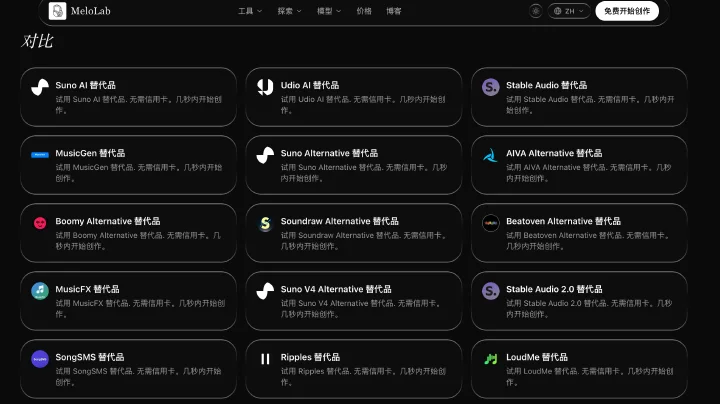Expand the 模型 dropdown menu
Screen dimensions: 720x404
[x=329, y=11]
